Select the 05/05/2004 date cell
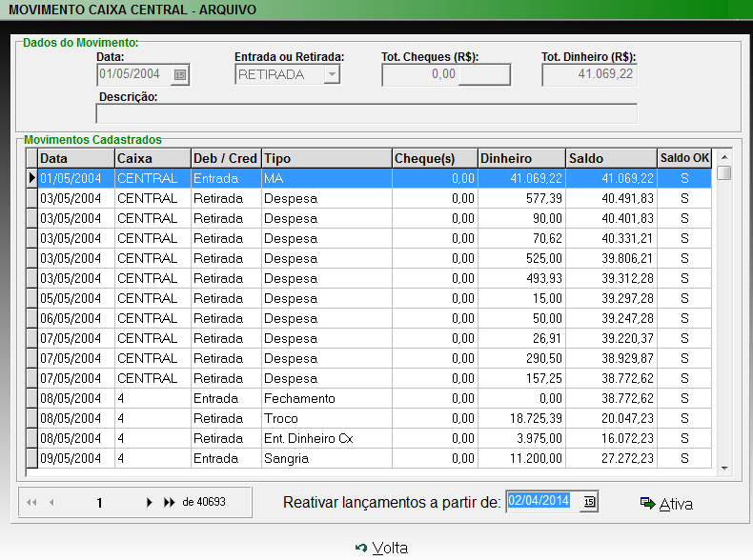The height and width of the screenshot is (560, 753). tap(76, 298)
